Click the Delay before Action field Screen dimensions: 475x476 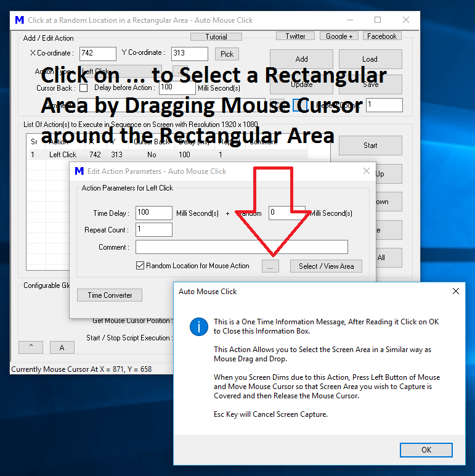tap(177, 88)
